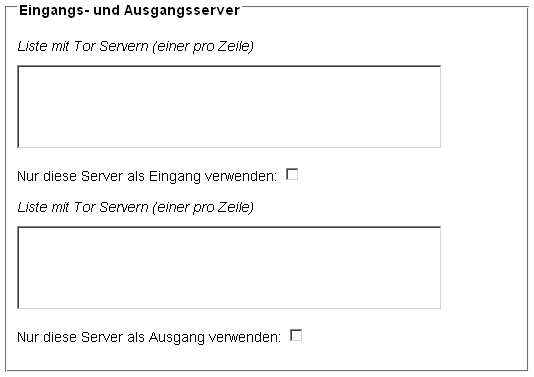Tick the checkbox restricting entry servers
The image size is (534, 377).
click(x=292, y=174)
